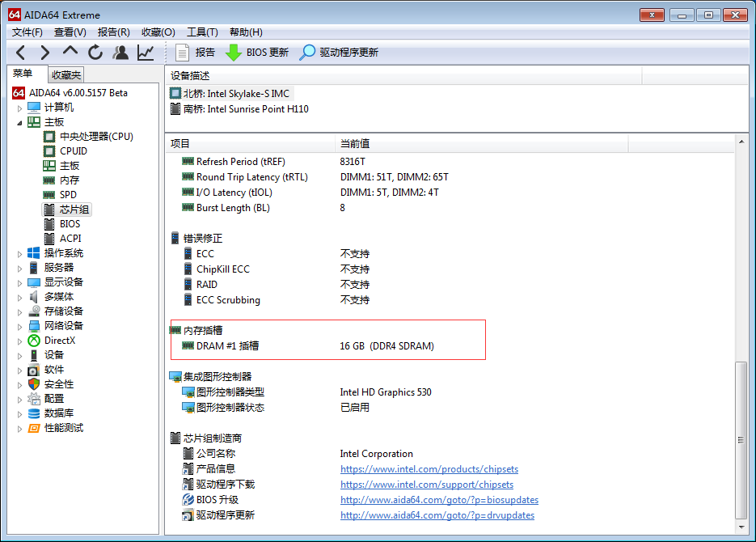Collapse the 主板 tree node
The width and height of the screenshot is (756, 542).
[x=20, y=122]
